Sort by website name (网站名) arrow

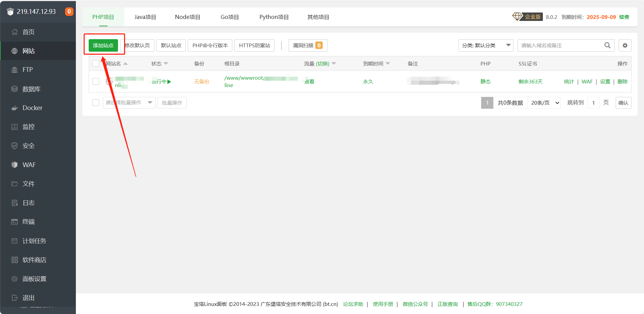pos(125,63)
